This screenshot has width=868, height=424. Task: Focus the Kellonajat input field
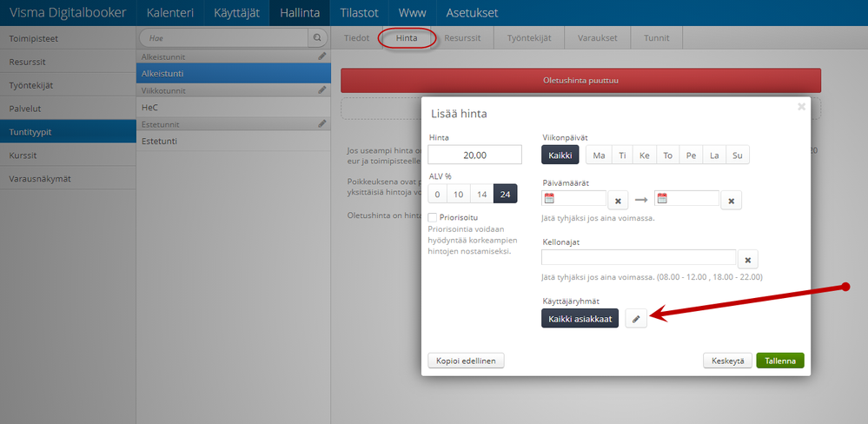pos(639,257)
